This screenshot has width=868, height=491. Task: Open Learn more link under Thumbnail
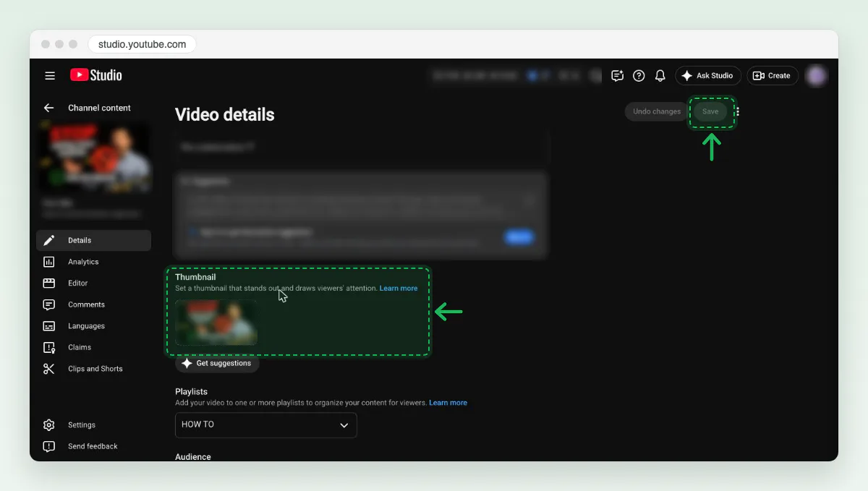[x=399, y=289]
